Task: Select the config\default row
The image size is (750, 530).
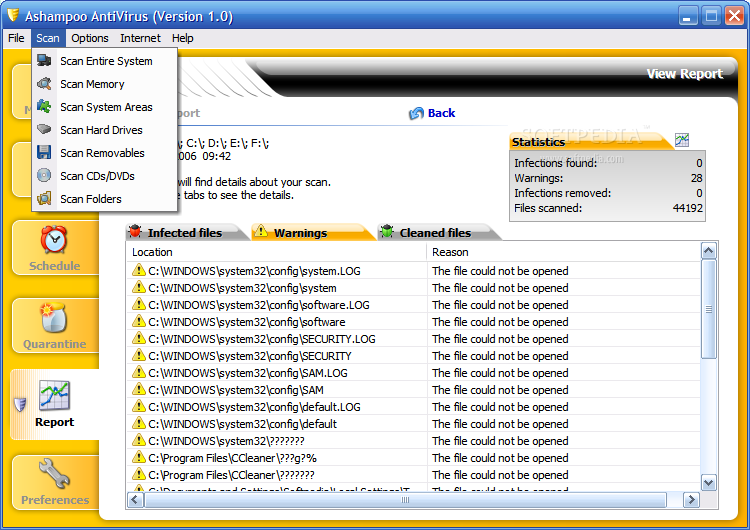Action: pyautogui.click(x=414, y=424)
